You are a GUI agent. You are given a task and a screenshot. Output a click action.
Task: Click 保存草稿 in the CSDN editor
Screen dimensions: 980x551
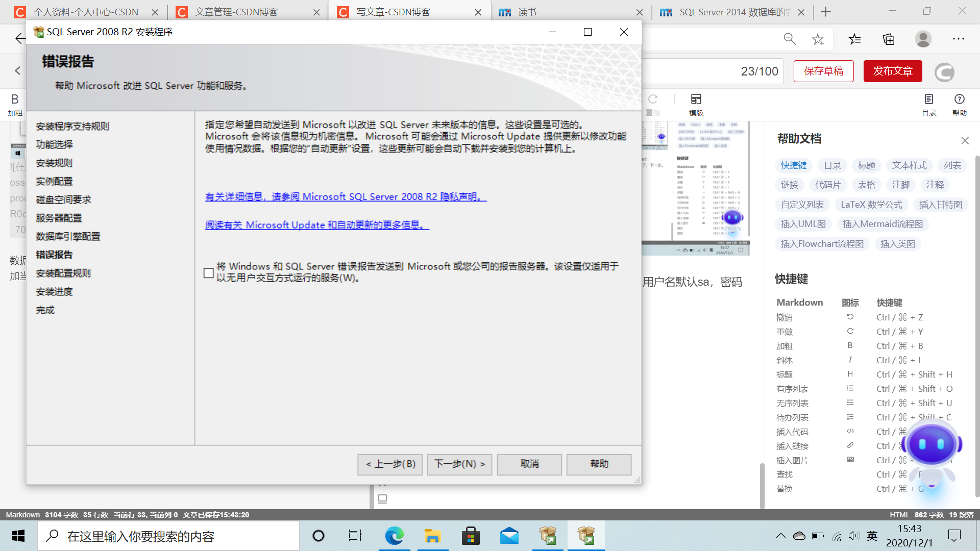824,71
